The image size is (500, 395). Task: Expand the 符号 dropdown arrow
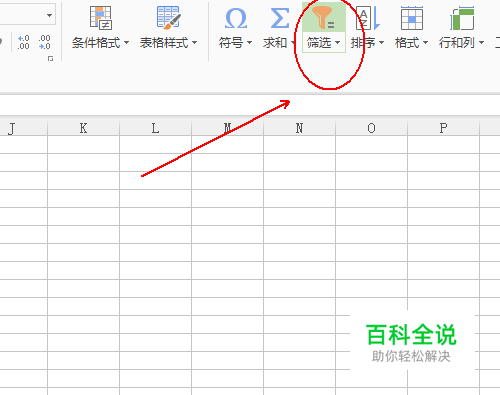coord(249,43)
